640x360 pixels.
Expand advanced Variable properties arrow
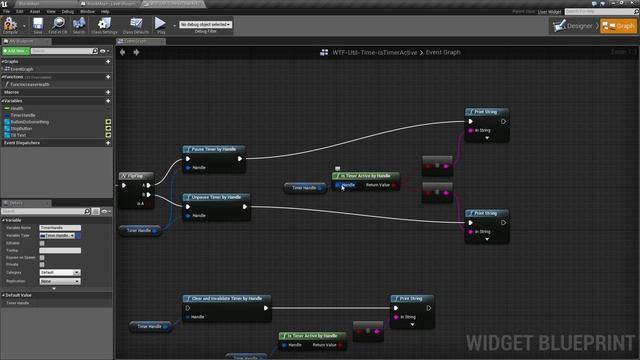pyautogui.click(x=54, y=289)
